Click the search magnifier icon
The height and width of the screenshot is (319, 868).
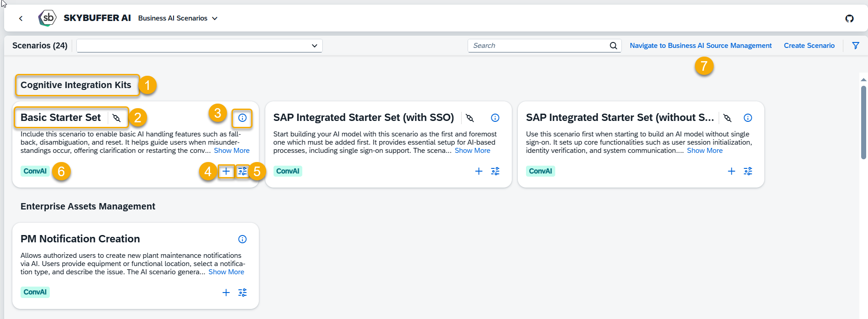613,46
